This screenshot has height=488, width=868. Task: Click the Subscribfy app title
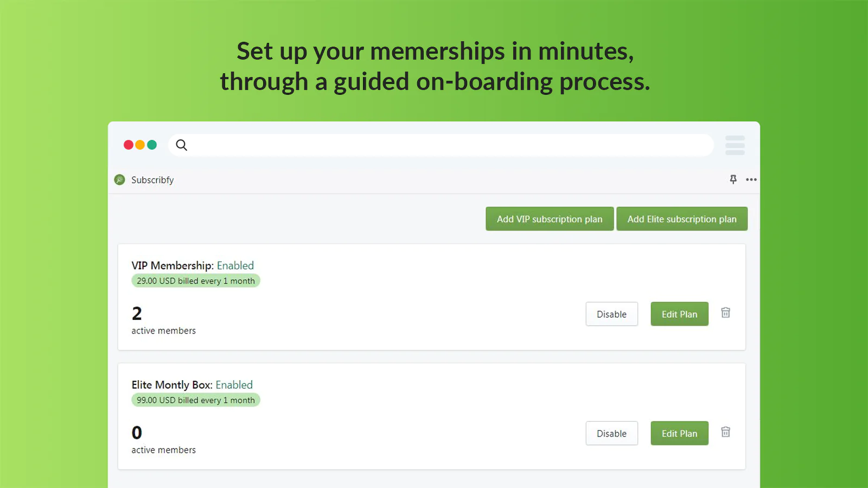152,179
